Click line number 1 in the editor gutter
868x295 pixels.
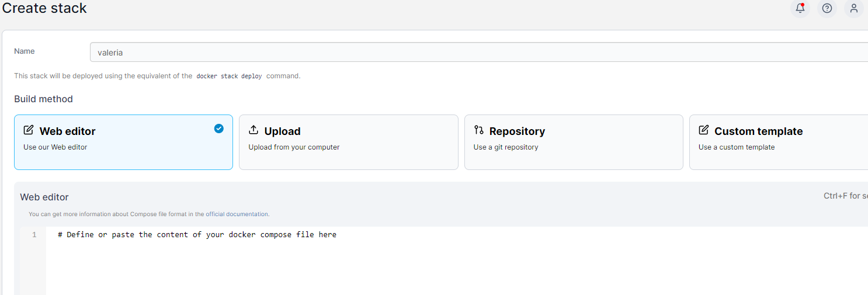click(34, 235)
